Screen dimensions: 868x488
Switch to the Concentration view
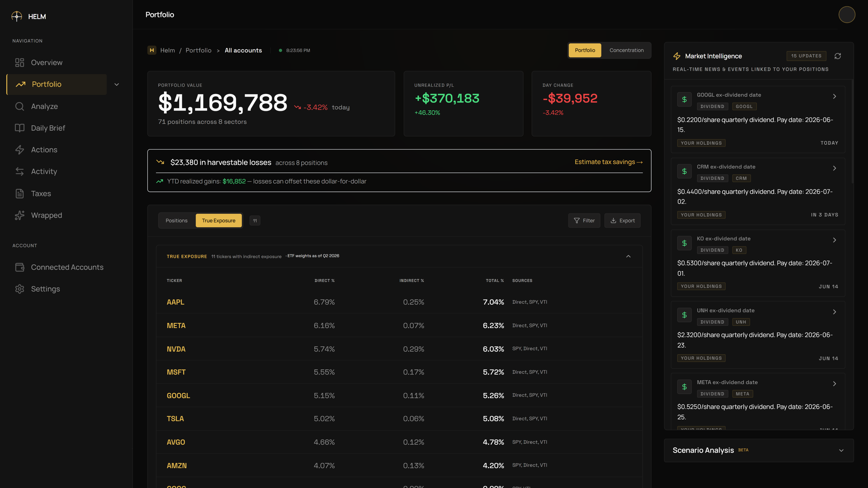[x=626, y=50]
